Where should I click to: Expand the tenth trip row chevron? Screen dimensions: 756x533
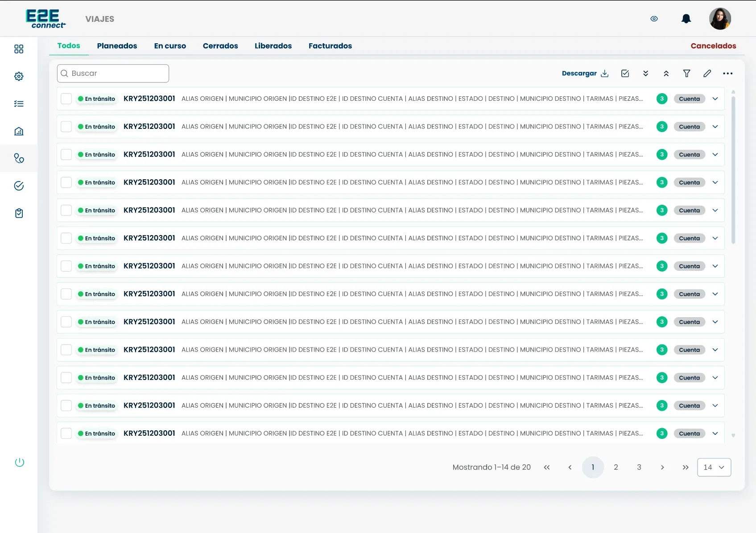[715, 350]
